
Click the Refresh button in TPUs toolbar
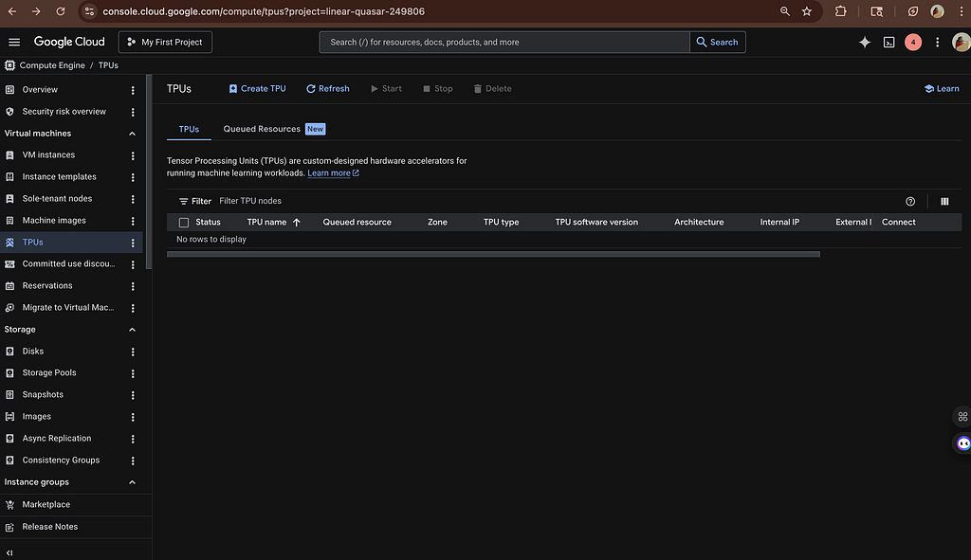[327, 88]
